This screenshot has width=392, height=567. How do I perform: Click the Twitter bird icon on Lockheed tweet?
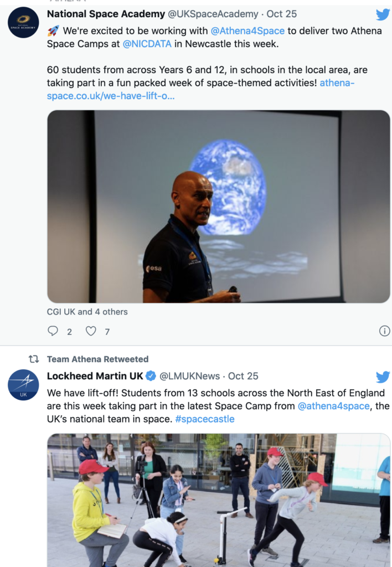(x=383, y=377)
